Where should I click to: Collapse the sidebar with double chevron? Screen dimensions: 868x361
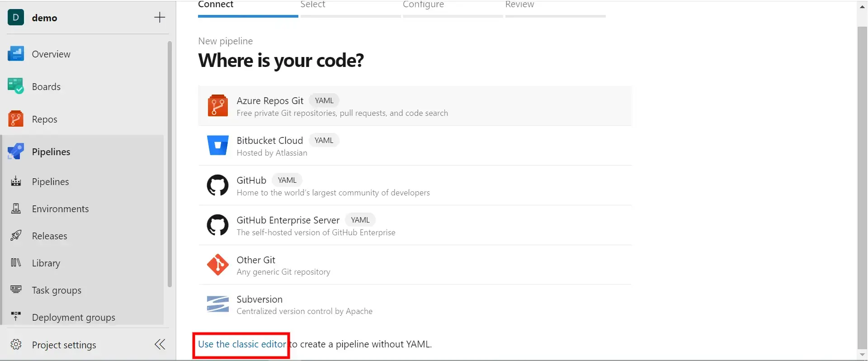(x=160, y=345)
